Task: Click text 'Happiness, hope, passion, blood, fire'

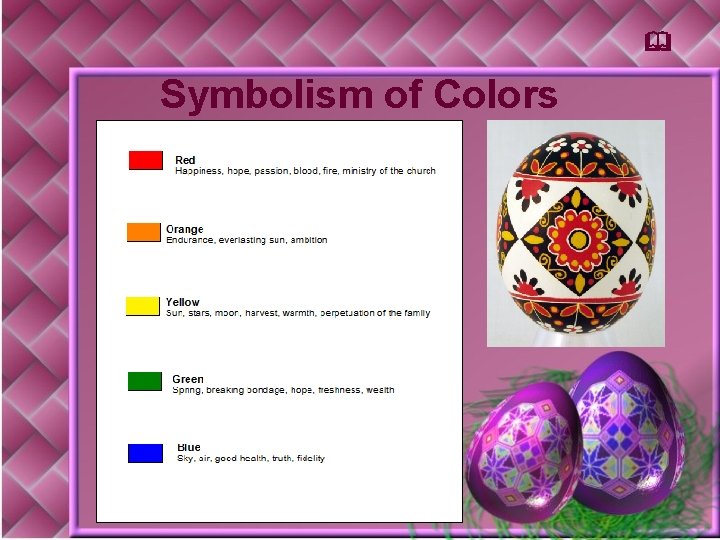Action: (256, 171)
